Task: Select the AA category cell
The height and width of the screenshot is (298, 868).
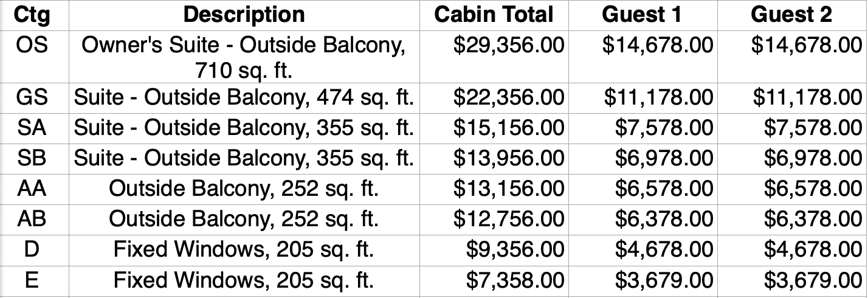Action: click(x=32, y=189)
